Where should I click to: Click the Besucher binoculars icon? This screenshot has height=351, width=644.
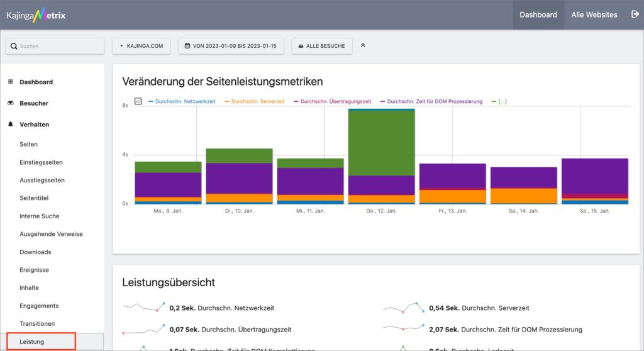[x=10, y=103]
